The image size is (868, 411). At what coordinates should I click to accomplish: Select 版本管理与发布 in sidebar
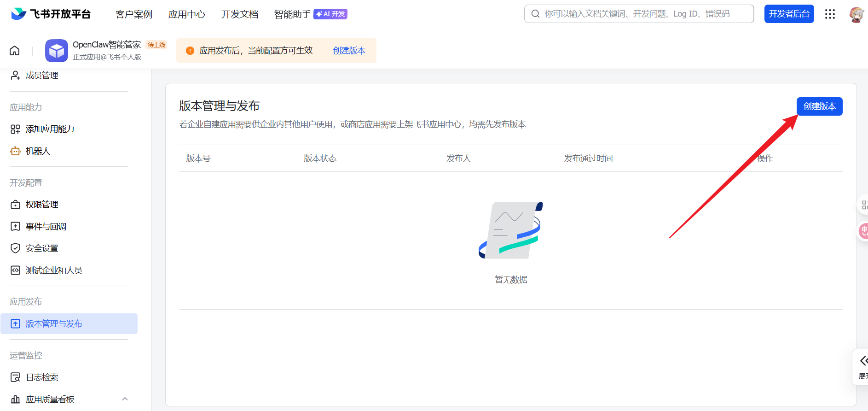click(x=69, y=323)
